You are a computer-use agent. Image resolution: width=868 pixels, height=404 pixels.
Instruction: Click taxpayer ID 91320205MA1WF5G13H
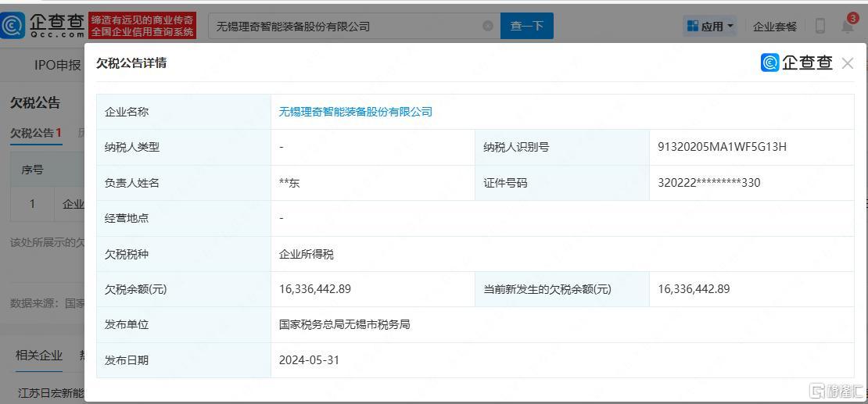[723, 147]
